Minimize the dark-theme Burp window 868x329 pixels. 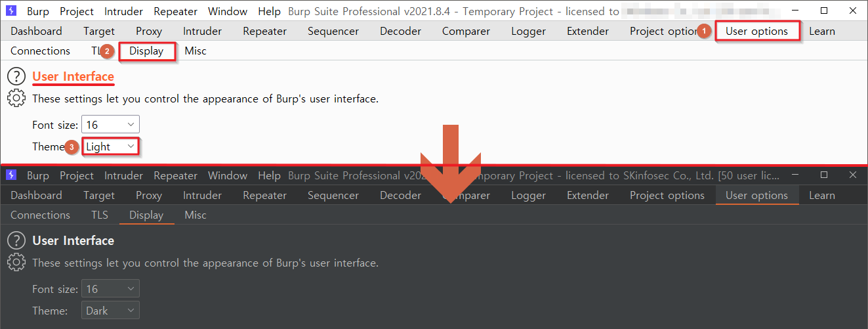pyautogui.click(x=796, y=175)
